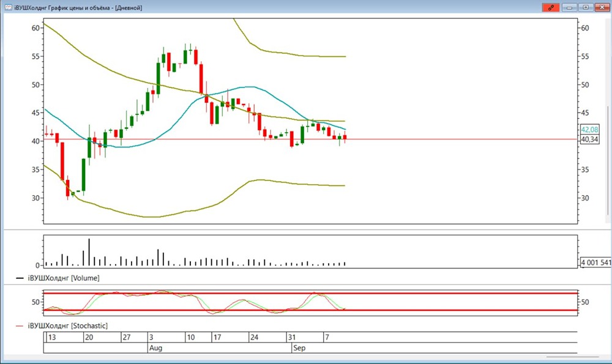This screenshot has width=612, height=364.
Task: Minimize the iВУШХолднг chart window
Action: click(x=569, y=7)
